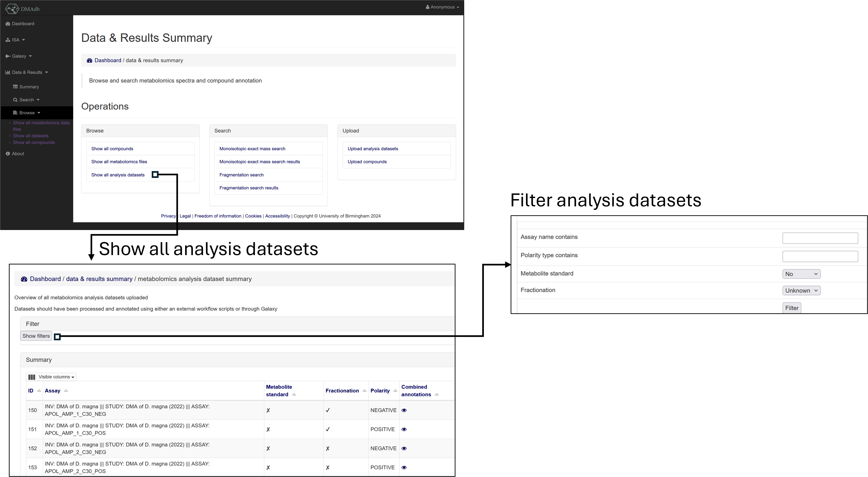Open the Fractionation Unknown dropdown
The image size is (868, 477).
point(801,291)
